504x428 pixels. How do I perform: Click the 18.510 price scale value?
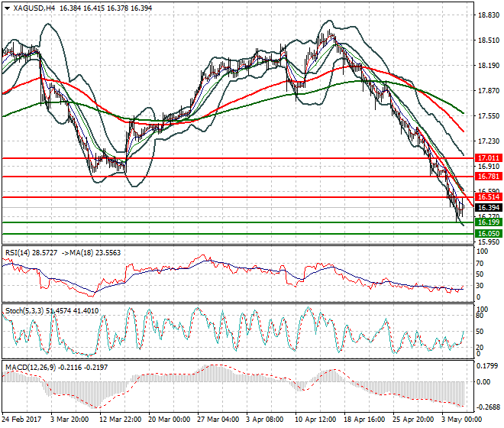489,41
